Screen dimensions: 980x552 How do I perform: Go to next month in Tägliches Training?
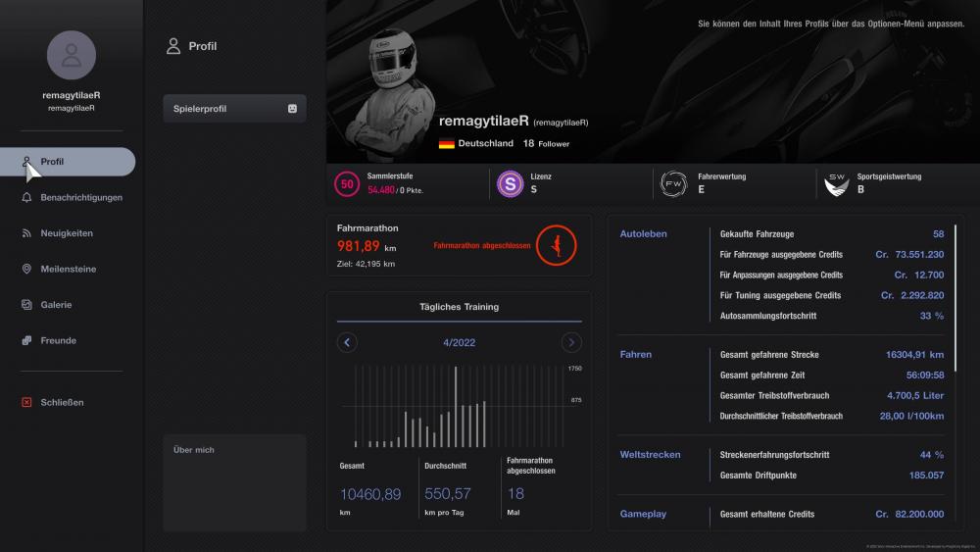pyautogui.click(x=571, y=342)
